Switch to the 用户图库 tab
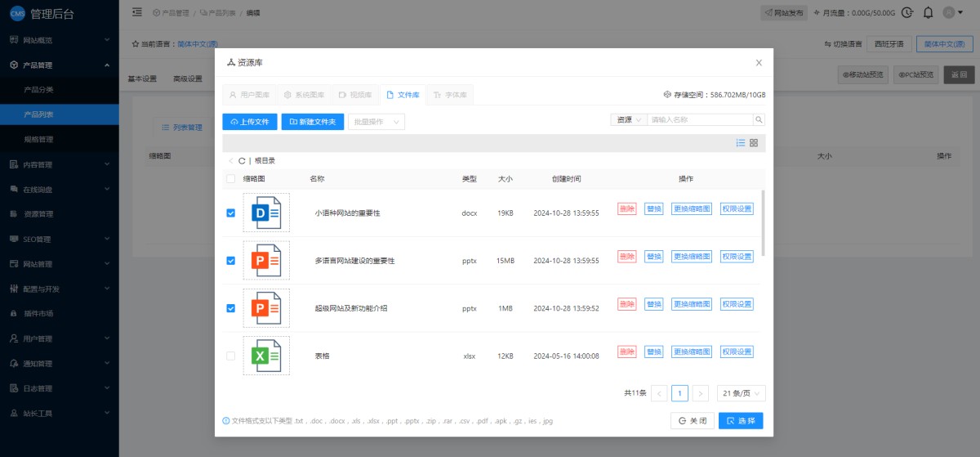 pyautogui.click(x=249, y=95)
